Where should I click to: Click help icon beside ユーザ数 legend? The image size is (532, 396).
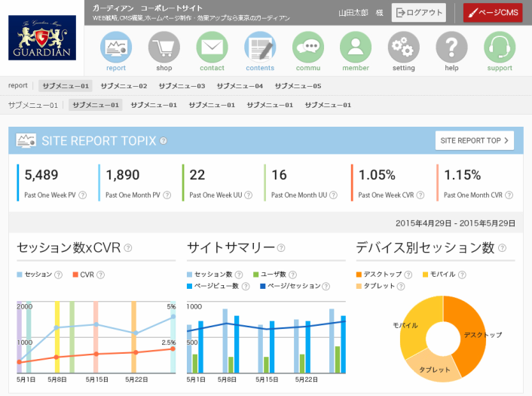[293, 275]
